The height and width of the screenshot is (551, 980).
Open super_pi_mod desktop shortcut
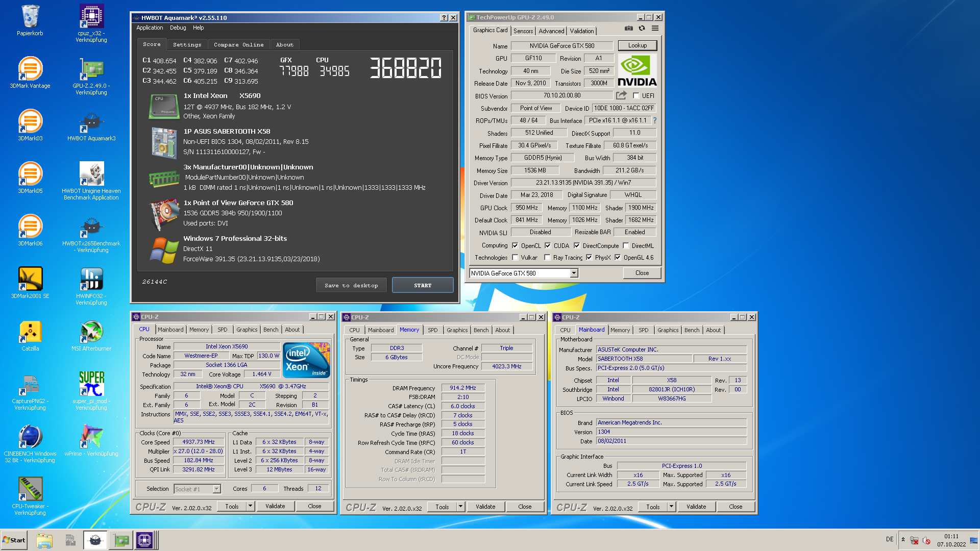click(x=91, y=391)
